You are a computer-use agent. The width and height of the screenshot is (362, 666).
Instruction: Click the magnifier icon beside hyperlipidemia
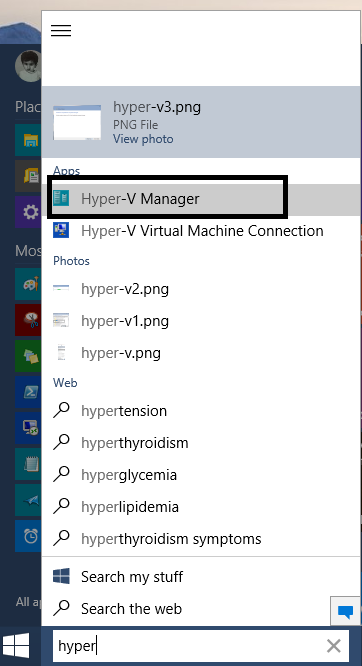coord(61,506)
